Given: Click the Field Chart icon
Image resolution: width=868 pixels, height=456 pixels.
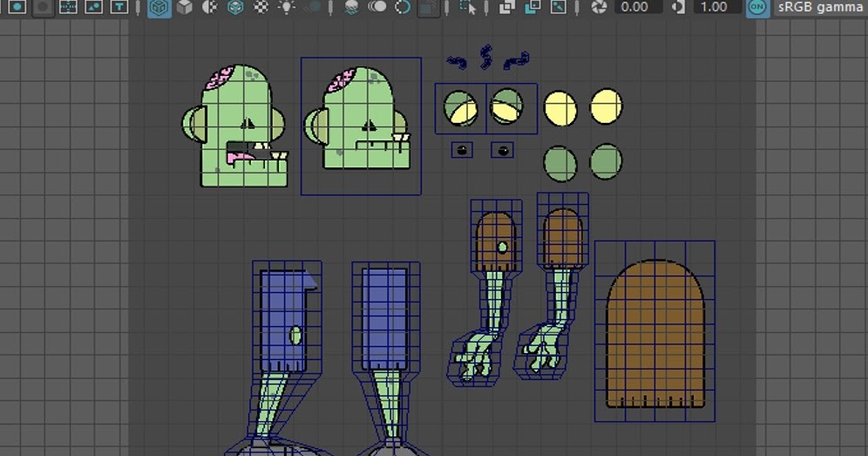Looking at the screenshot, I should (x=67, y=7).
